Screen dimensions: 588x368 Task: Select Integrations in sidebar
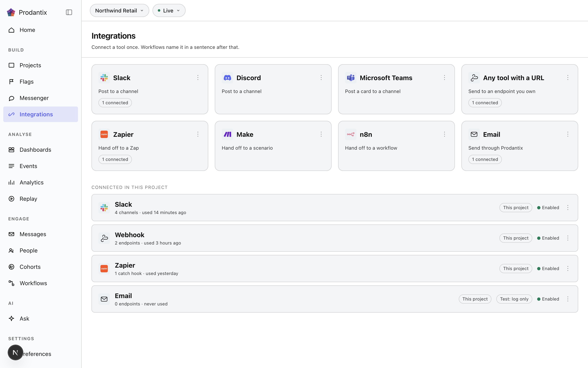coord(41,114)
